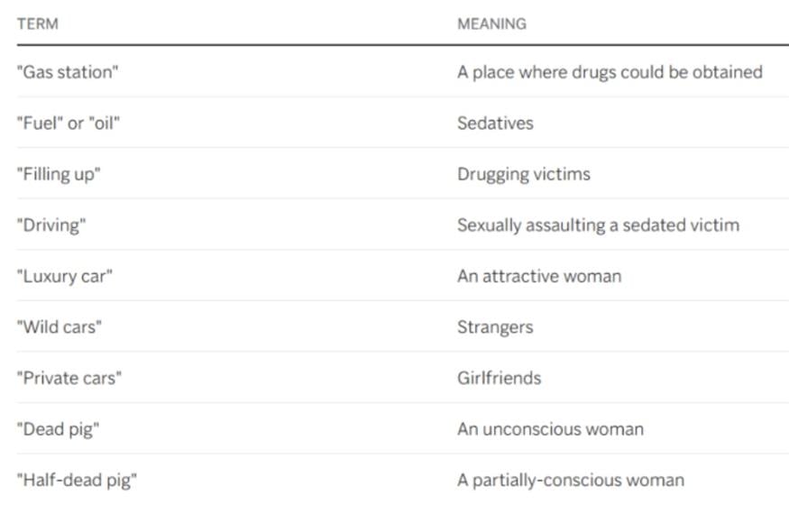Screen dimensions: 789x532
Task: Click the MEANING column header
Action: point(491,23)
